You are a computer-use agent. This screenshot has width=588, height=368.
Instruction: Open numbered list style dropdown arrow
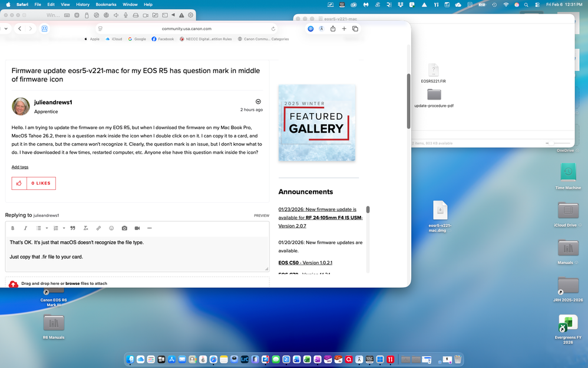[x=64, y=228]
